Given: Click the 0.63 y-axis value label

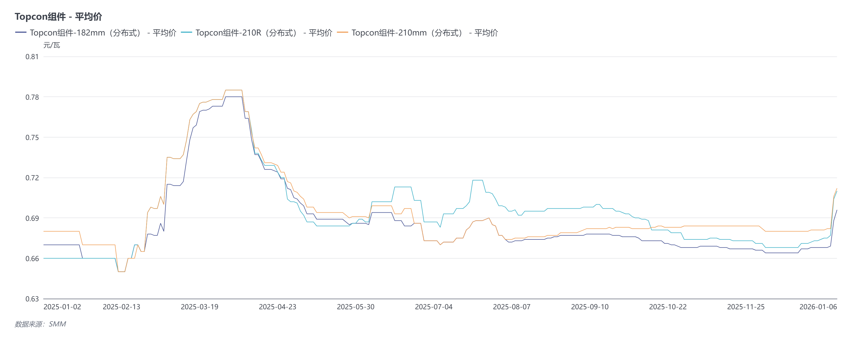Looking at the screenshot, I should 32,299.
